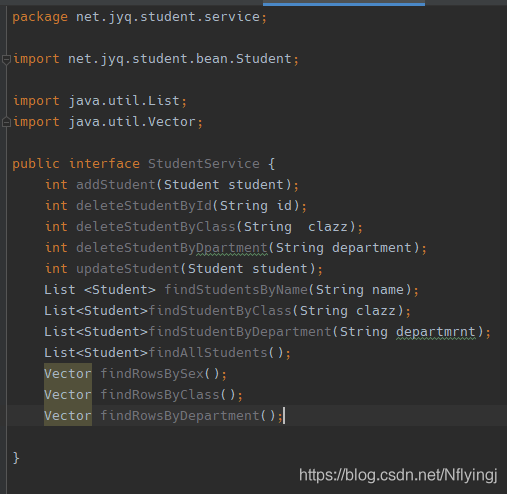Click the method name findRowsByClass
Image resolution: width=507 pixels, height=494 pixels.
tap(160, 395)
